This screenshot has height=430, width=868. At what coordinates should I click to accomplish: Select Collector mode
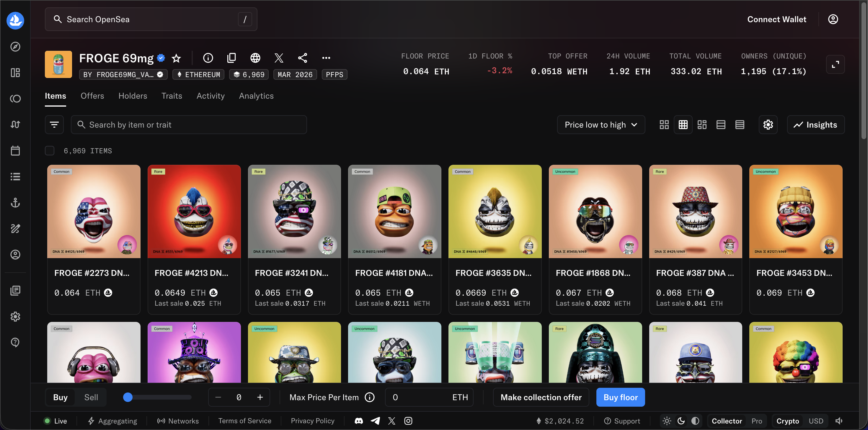click(x=727, y=421)
